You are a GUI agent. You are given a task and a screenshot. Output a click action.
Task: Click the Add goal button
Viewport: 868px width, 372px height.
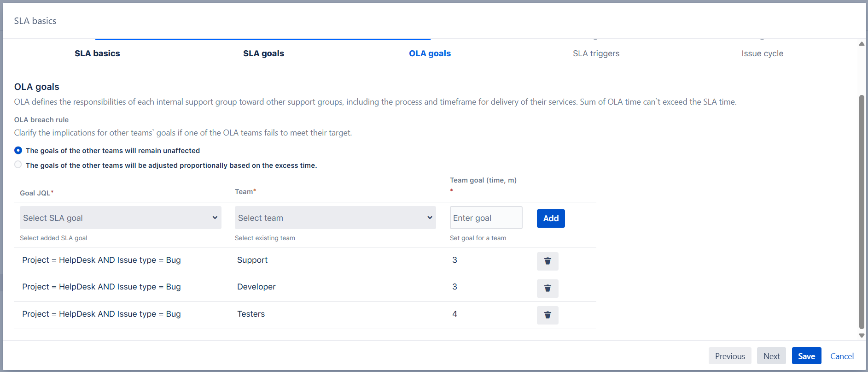pyautogui.click(x=551, y=218)
